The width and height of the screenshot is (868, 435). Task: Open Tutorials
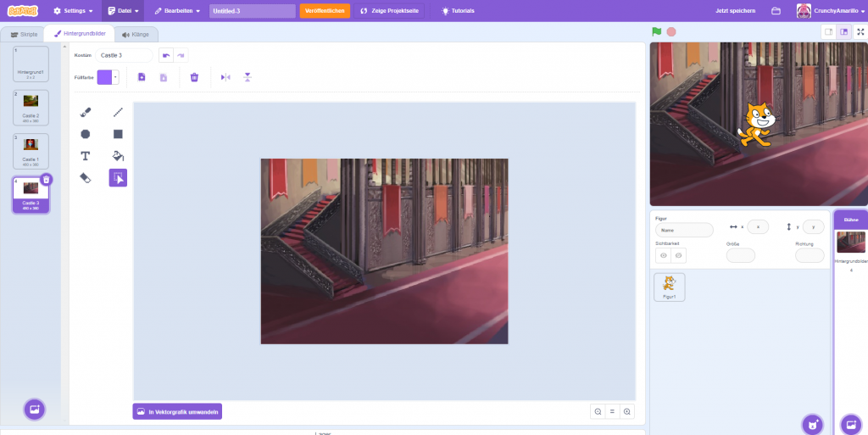pos(458,11)
